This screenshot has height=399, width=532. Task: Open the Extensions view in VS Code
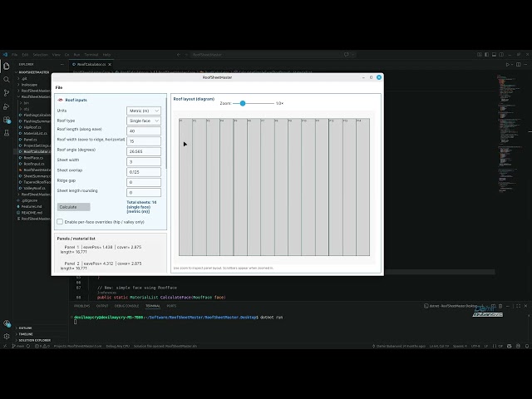click(7, 120)
